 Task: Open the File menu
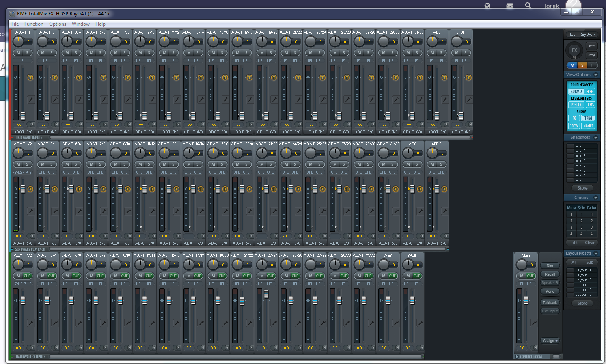pyautogui.click(x=15, y=24)
